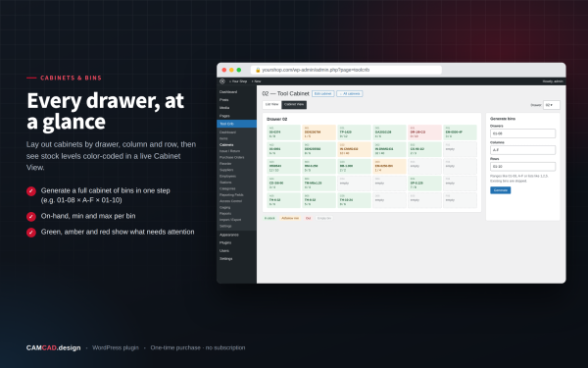Viewport: 588px width, 368px height.
Task: Open the Reports submenu entry
Action: (x=225, y=213)
